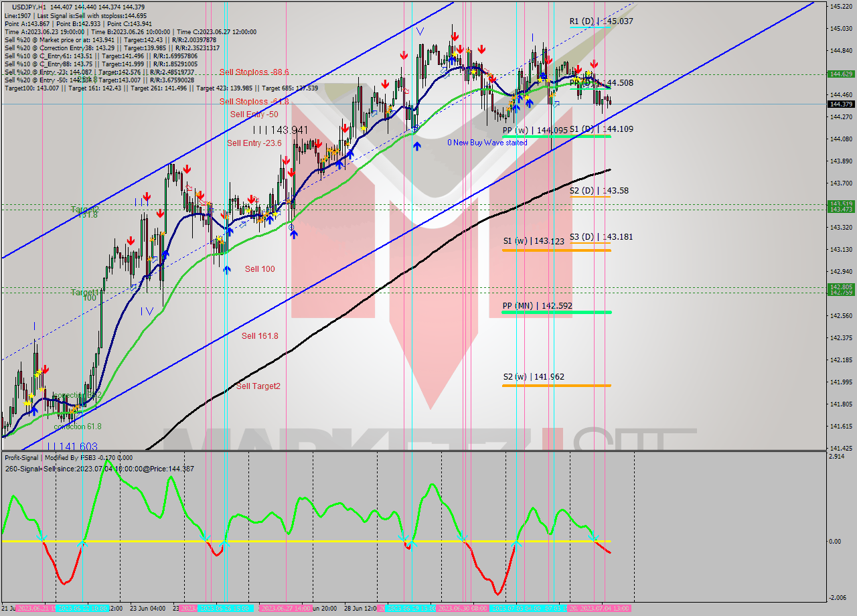The height and width of the screenshot is (616, 857).
Task: Select the Sell Entry -23.6 text label
Action: coord(254,143)
